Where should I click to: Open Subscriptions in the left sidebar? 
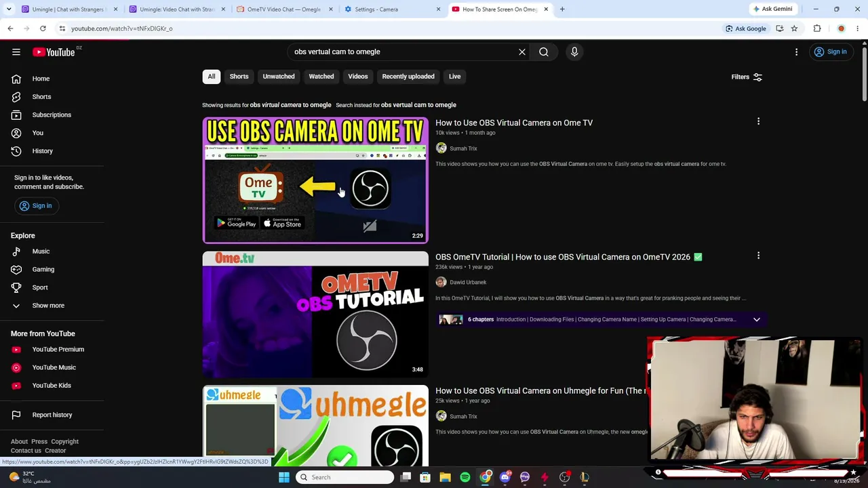52,115
